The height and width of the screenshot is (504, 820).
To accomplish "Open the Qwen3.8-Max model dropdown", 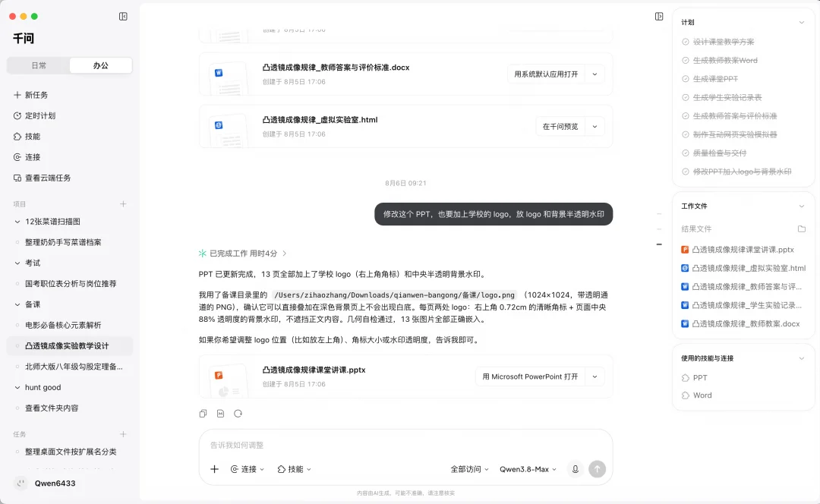I will click(x=528, y=469).
